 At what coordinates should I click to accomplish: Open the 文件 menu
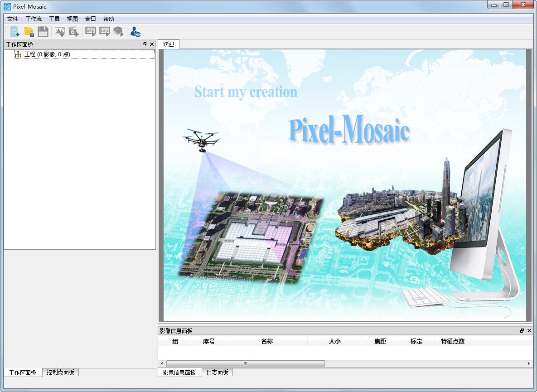pyautogui.click(x=13, y=19)
